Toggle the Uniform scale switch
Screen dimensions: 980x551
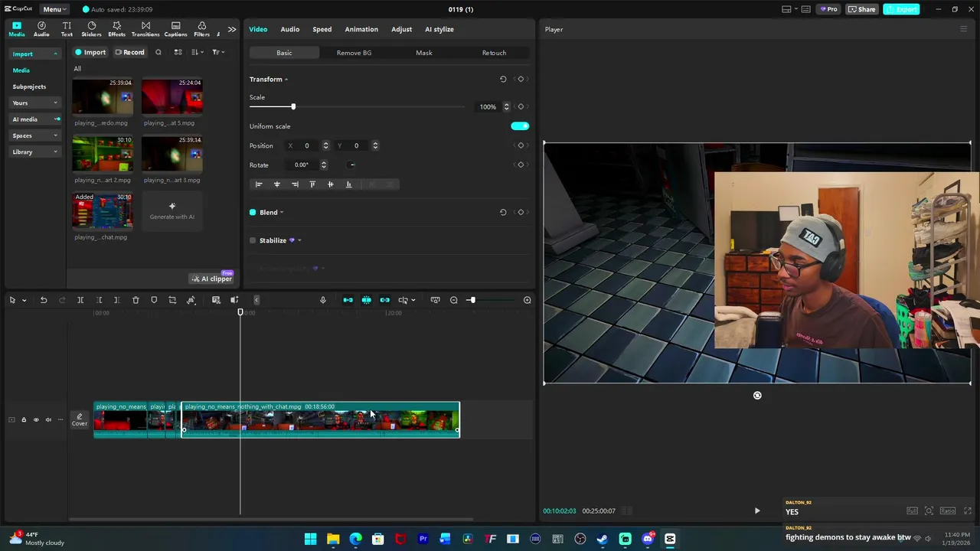[520, 126]
